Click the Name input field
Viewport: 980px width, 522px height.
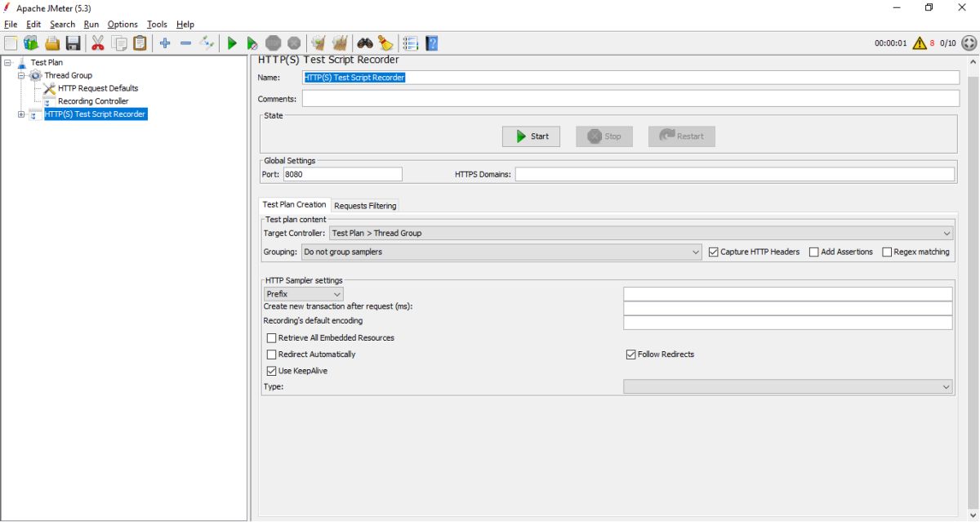click(630, 78)
